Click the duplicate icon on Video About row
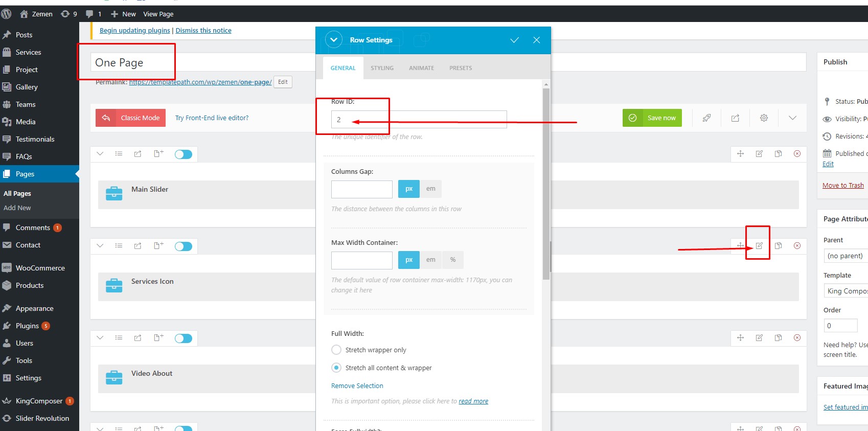Image resolution: width=868 pixels, height=431 pixels. 778,338
